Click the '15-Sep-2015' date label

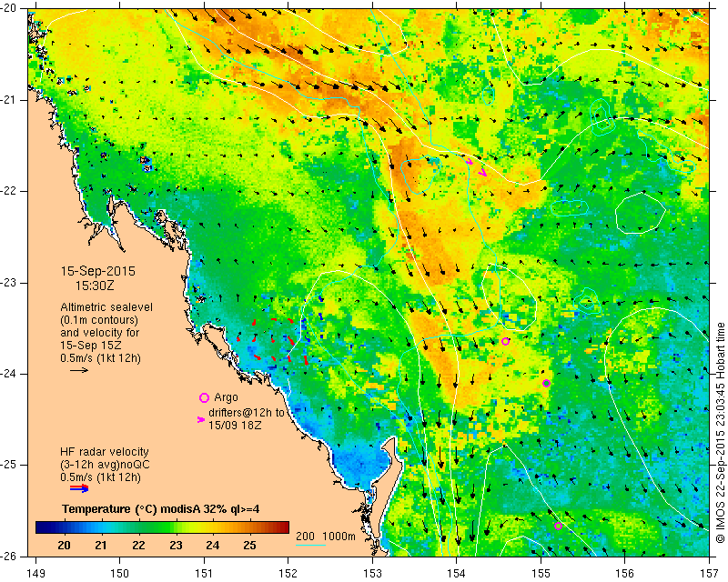click(98, 271)
